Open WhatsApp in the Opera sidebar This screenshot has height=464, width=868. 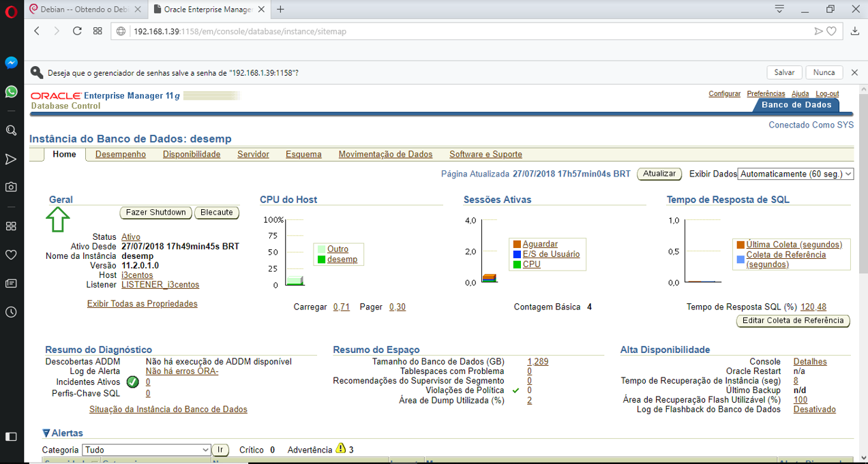point(11,91)
